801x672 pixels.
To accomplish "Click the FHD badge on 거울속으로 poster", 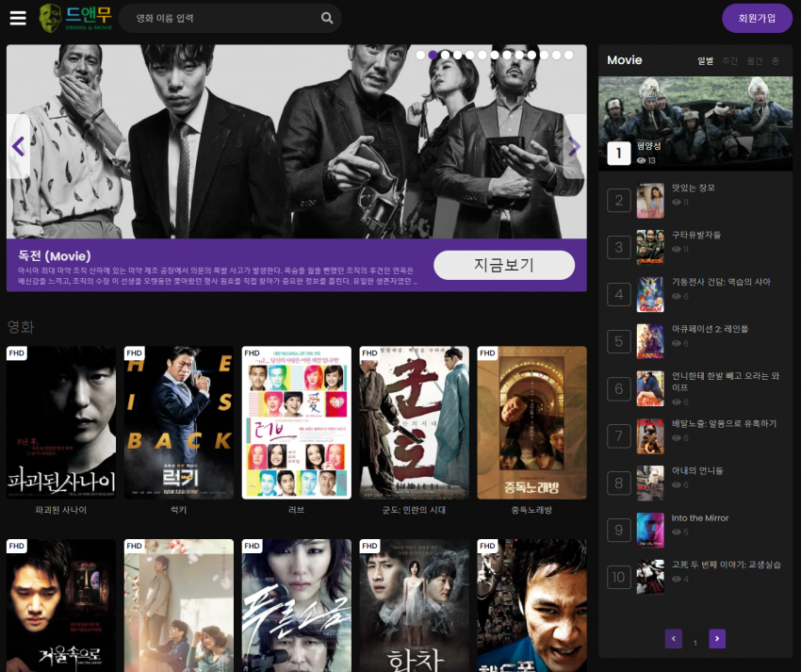I will (x=17, y=546).
